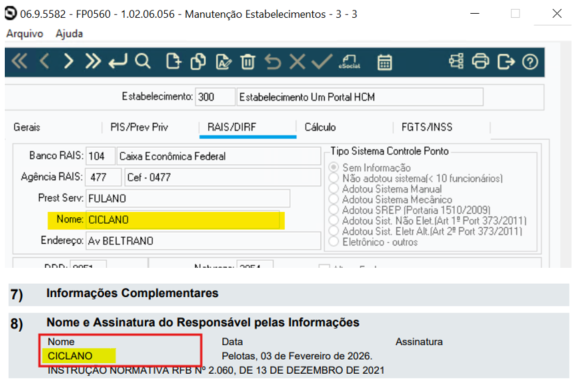Click Estabelecimento Um Portal HCM field

point(360,97)
